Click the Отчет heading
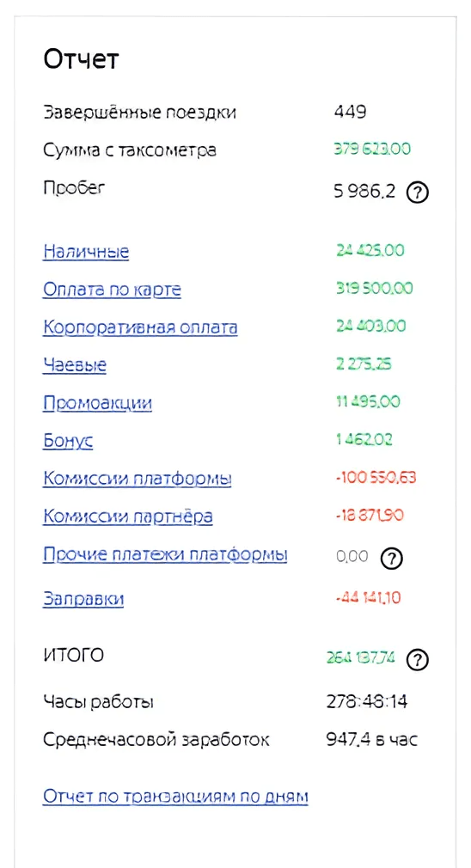 [81, 58]
